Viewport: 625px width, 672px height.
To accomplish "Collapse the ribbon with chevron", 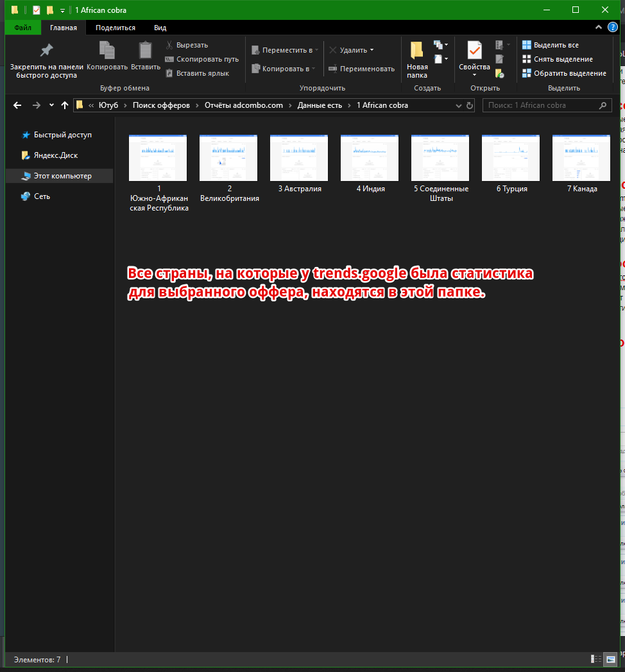I will pyautogui.click(x=599, y=27).
